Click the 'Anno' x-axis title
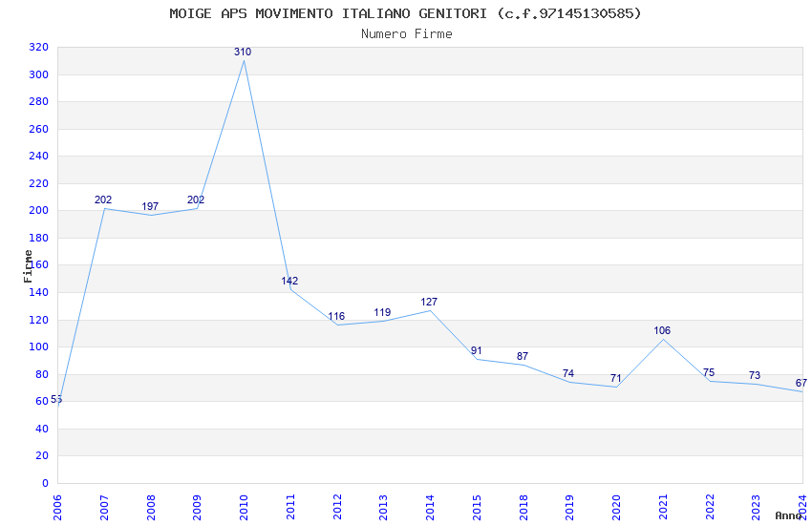The height and width of the screenshot is (525, 812). click(788, 515)
